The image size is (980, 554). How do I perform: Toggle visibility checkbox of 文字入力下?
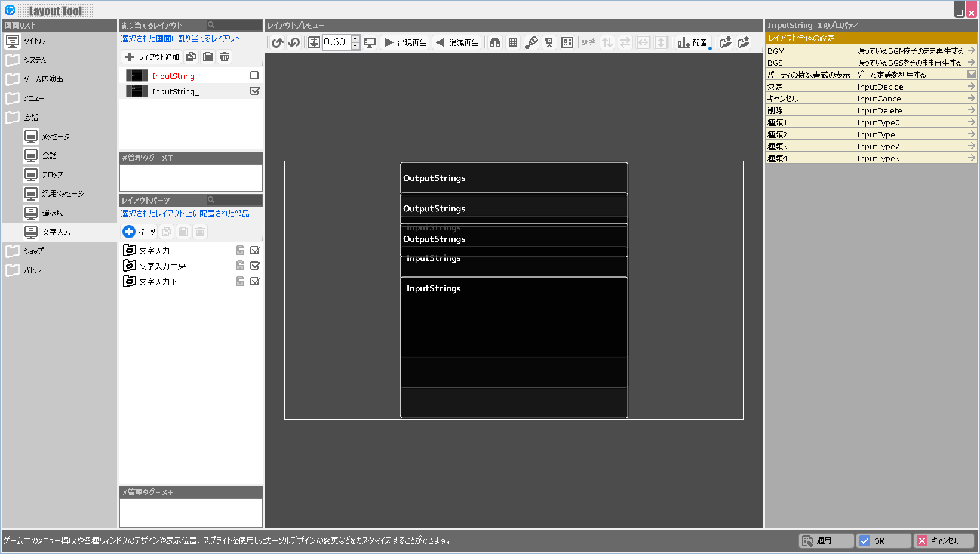[255, 281]
